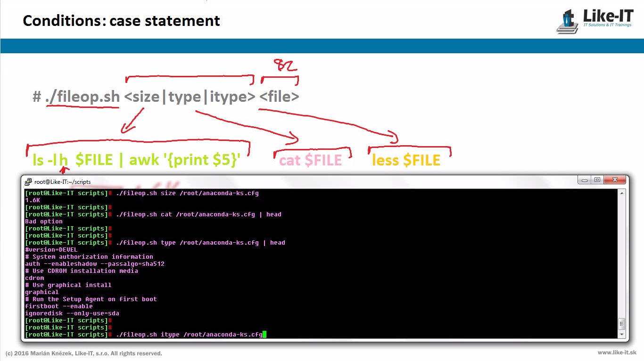
Task: Maximize the root@Like-IT terminal window
Action: coord(597,180)
